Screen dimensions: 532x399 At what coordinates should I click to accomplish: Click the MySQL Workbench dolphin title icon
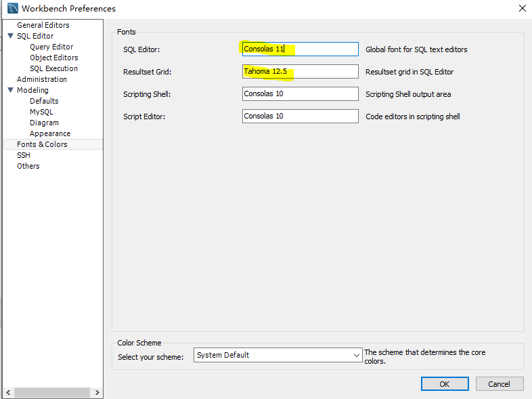click(x=13, y=8)
